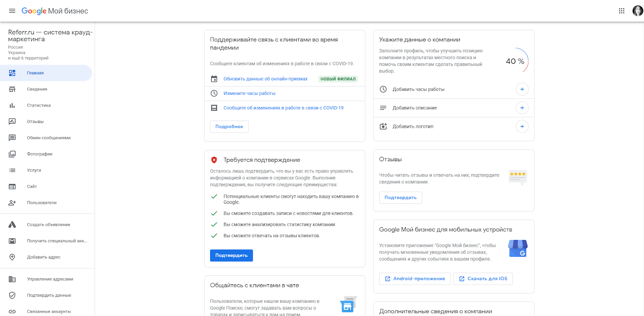The height and width of the screenshot is (316, 644).
Task: Click the Android-приложение button
Action: coord(415,279)
